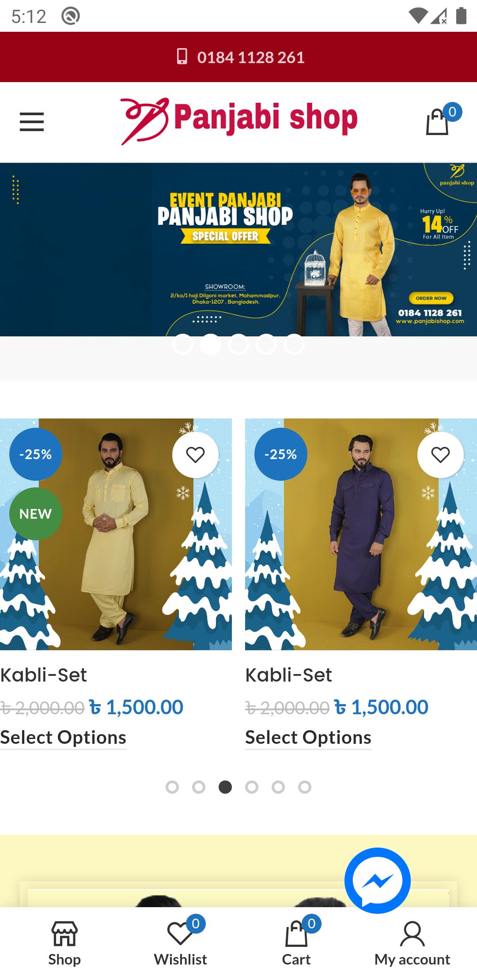The height and width of the screenshot is (980, 477).
Task: Add yellow Kabli-Set to wishlist via heart
Action: tap(195, 455)
